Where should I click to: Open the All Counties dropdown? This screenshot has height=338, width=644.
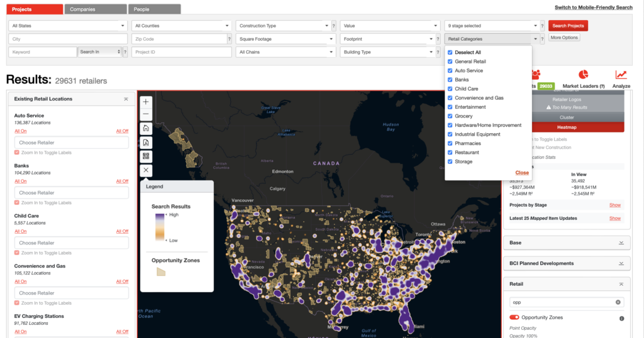[182, 26]
